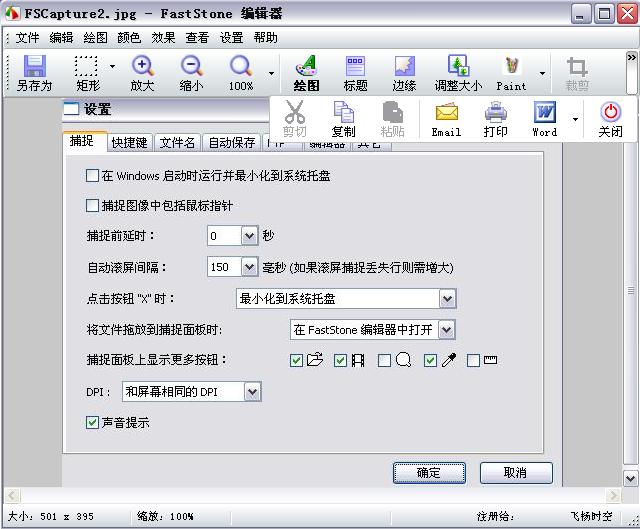The width and height of the screenshot is (640, 529).
Task: Click the horizontal scrollbar left arrow
Action: [x=12, y=496]
